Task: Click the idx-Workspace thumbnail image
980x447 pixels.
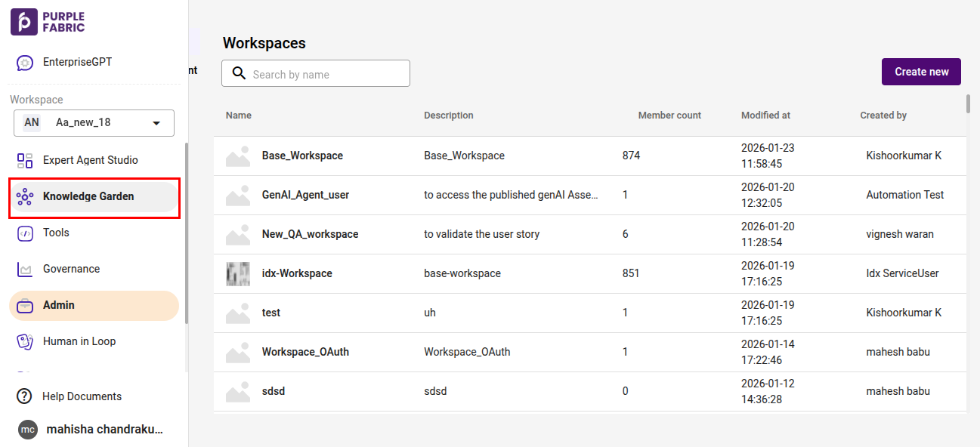Action: point(238,273)
